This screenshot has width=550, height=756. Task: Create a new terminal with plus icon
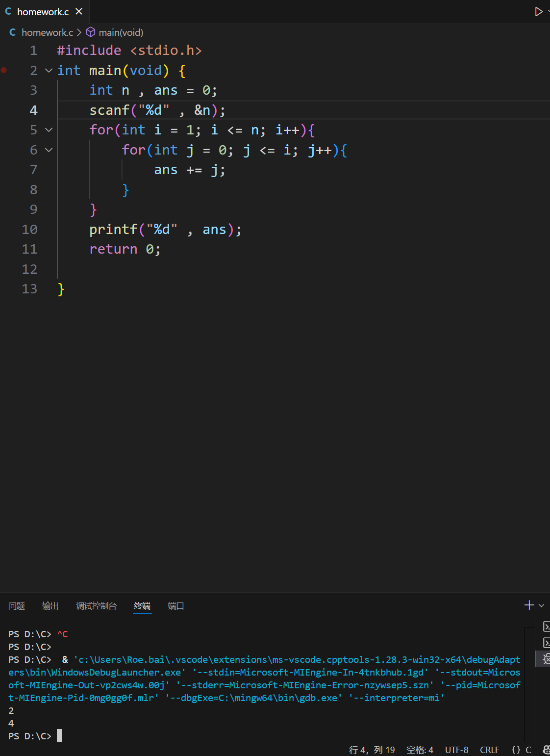[x=529, y=605]
